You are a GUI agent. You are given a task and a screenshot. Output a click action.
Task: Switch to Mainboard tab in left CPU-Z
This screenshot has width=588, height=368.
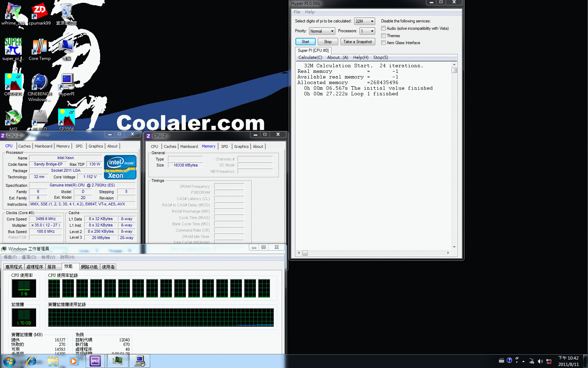(43, 146)
